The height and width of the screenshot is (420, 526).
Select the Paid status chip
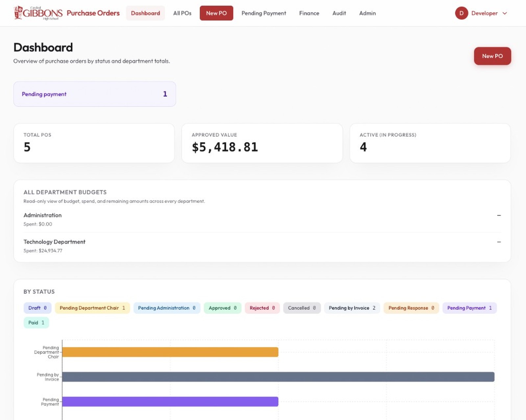[36, 323]
